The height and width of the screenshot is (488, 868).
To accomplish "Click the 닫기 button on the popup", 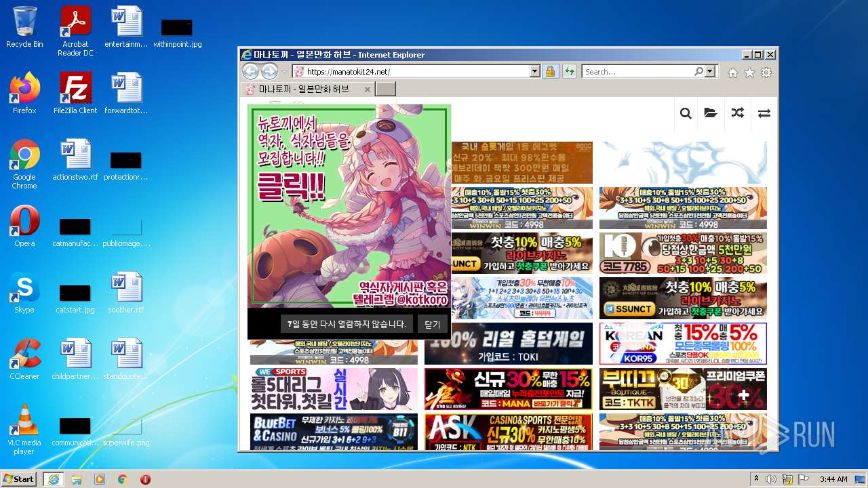I will pyautogui.click(x=433, y=324).
